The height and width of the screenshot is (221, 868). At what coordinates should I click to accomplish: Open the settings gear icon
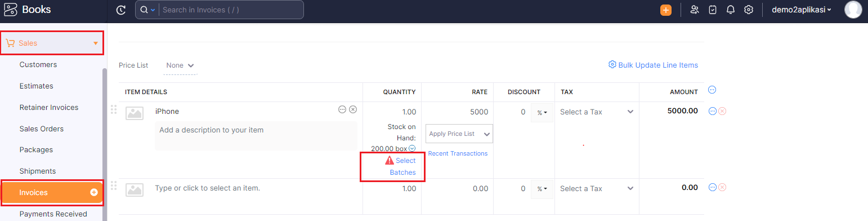coord(749,10)
